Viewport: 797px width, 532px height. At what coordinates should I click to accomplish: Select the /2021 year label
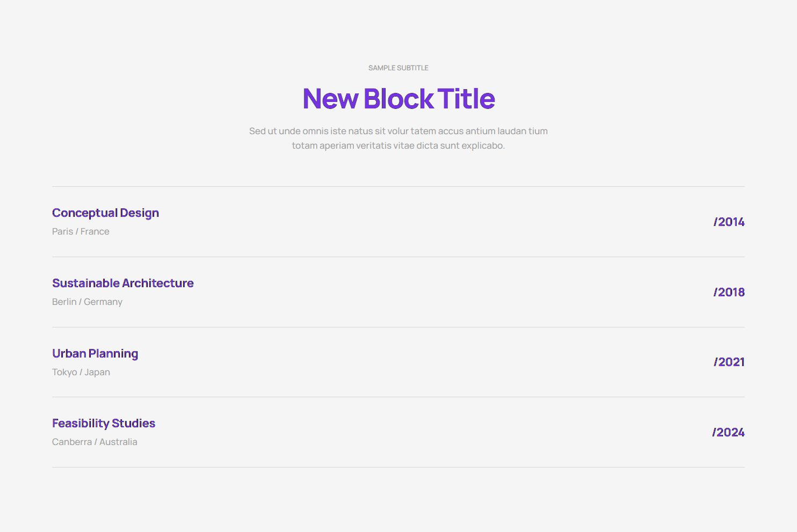(729, 362)
